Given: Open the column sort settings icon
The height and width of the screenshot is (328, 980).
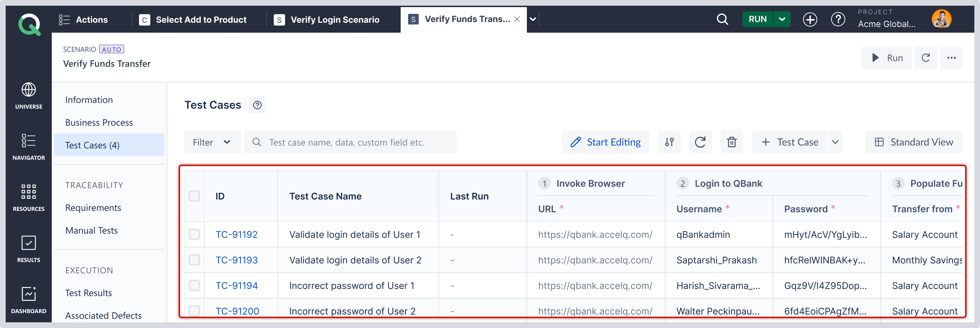Looking at the screenshot, I should tap(669, 142).
